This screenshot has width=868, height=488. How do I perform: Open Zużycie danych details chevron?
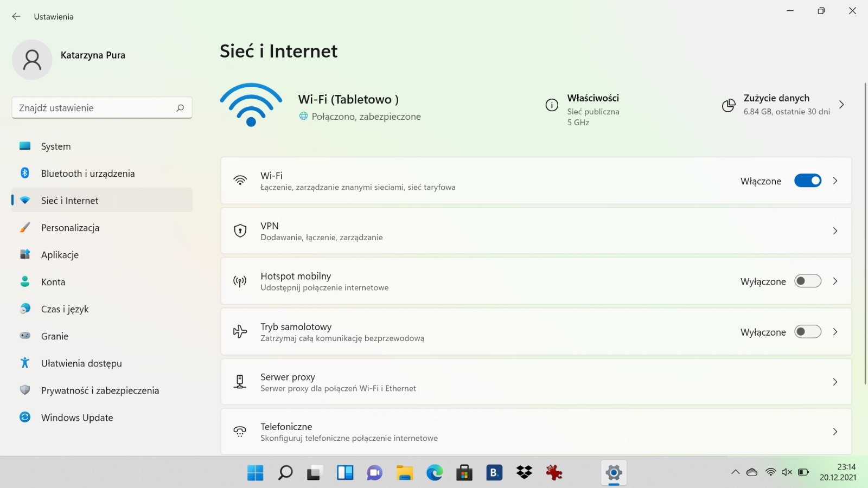pos(841,105)
